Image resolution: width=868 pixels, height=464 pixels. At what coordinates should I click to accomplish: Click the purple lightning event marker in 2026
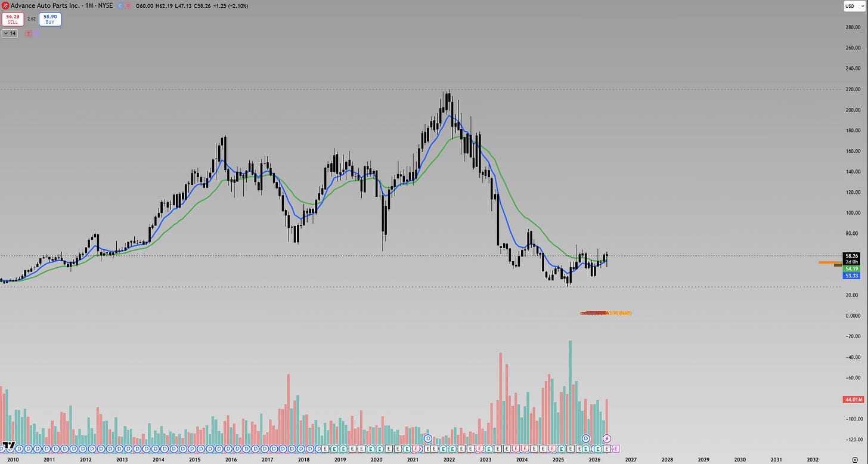point(607,438)
